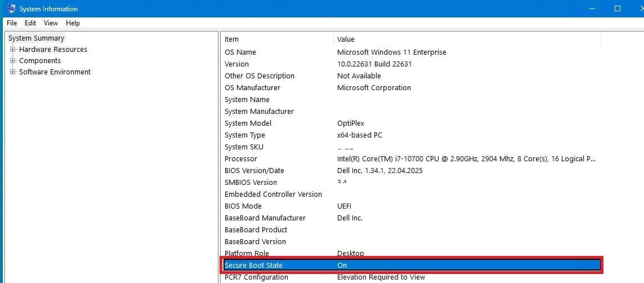Click the On value of Secure Boot State

[342, 266]
